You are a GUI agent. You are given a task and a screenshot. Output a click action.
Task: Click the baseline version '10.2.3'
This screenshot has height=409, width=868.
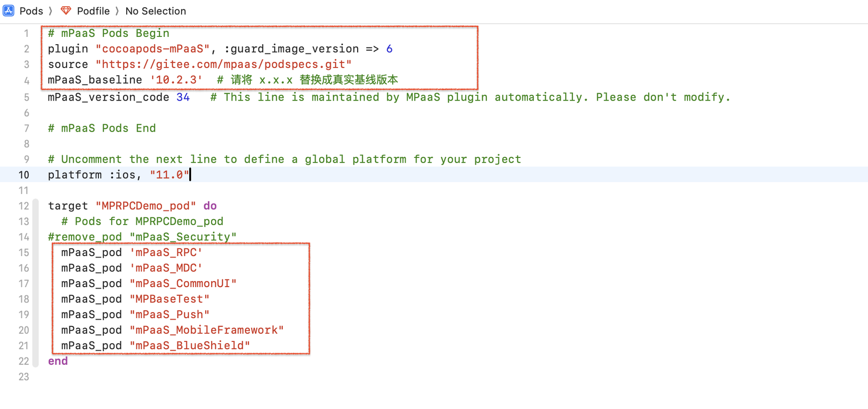(x=176, y=80)
